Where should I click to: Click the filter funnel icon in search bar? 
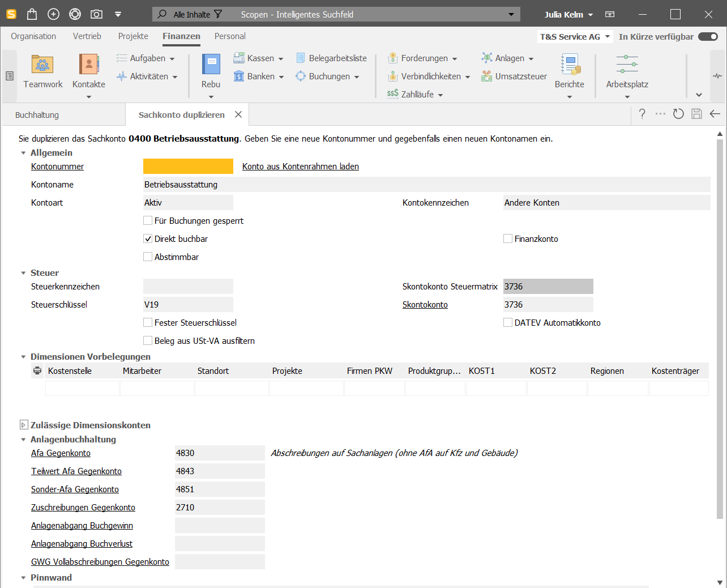pyautogui.click(x=218, y=14)
